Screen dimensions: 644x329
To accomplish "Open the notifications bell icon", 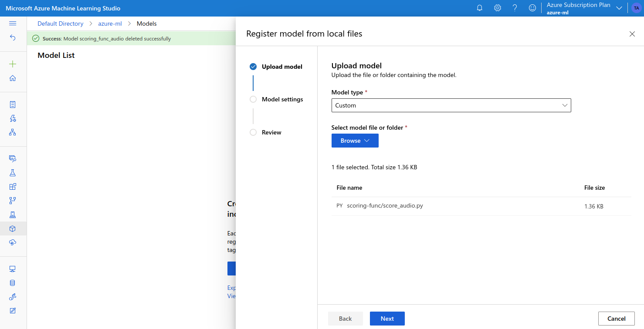I will (x=480, y=8).
